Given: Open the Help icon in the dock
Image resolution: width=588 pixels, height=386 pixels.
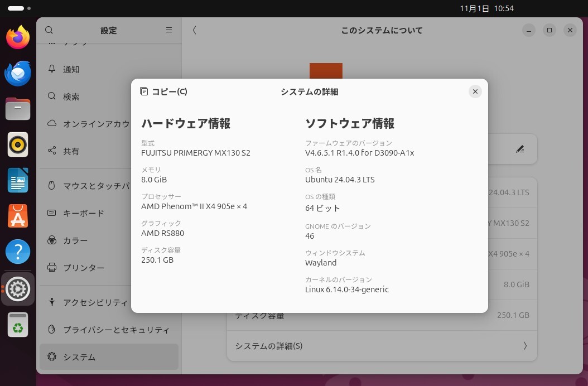Looking at the screenshot, I should pyautogui.click(x=18, y=252).
